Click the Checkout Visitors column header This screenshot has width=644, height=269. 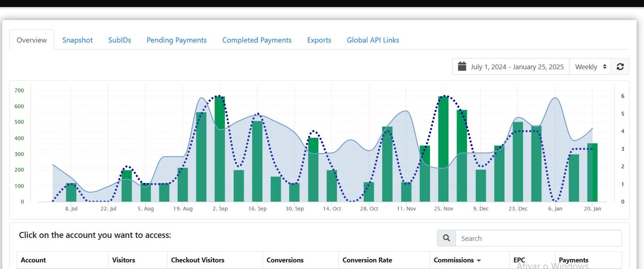coord(197,260)
